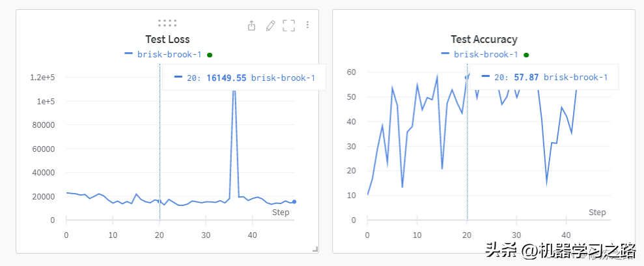Click the Test Accuracy chart title
The height and width of the screenshot is (266, 644).
(484, 40)
